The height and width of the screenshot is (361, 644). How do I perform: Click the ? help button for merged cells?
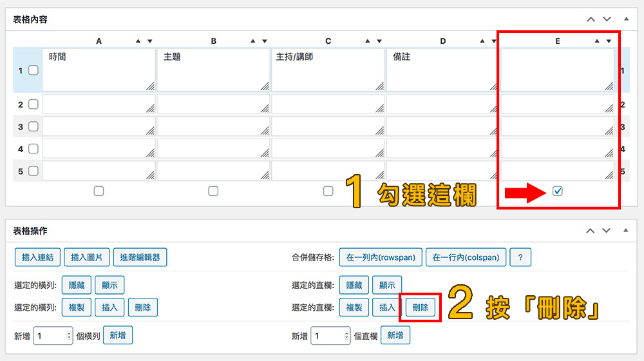click(520, 257)
